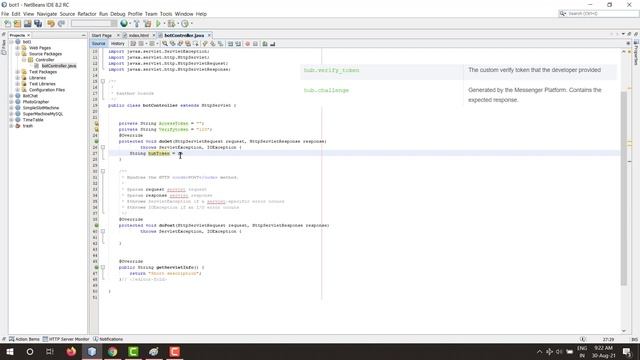
Task: Select the History editor view button
Action: coord(118,44)
